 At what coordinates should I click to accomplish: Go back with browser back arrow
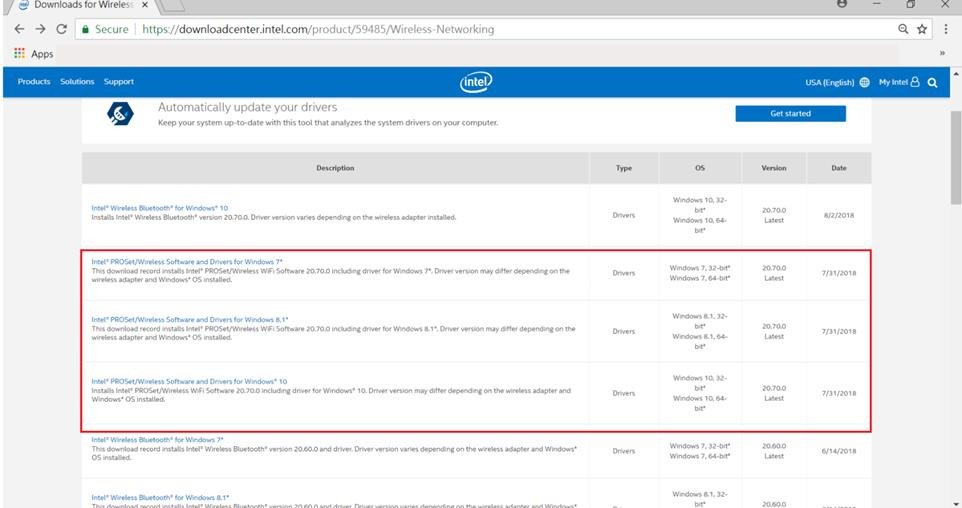[19, 29]
